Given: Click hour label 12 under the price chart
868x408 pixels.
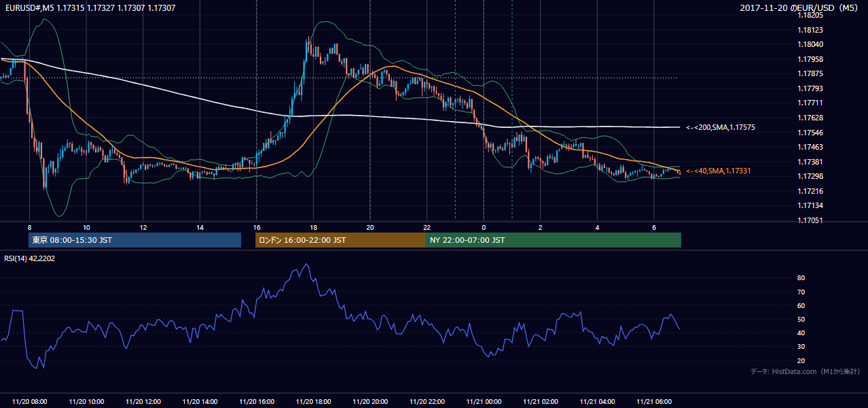Looking at the screenshot, I should point(143,227).
